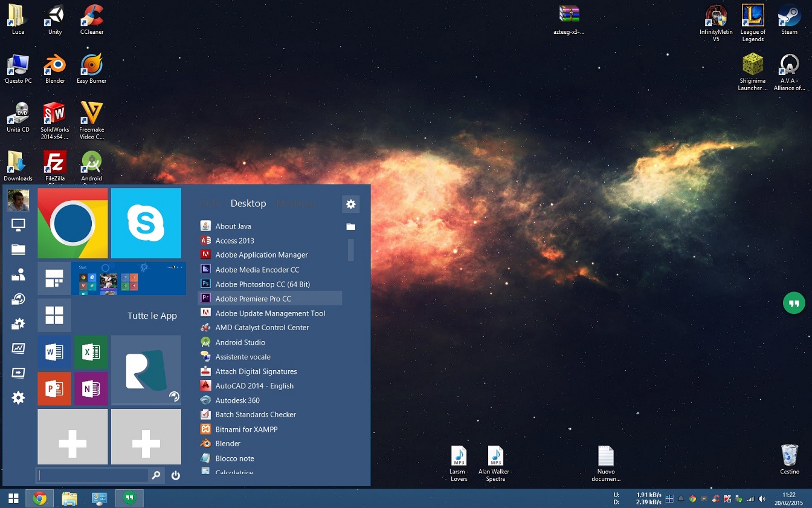
Task: Select Adobe Premiere Pro CC from list
Action: click(x=253, y=298)
